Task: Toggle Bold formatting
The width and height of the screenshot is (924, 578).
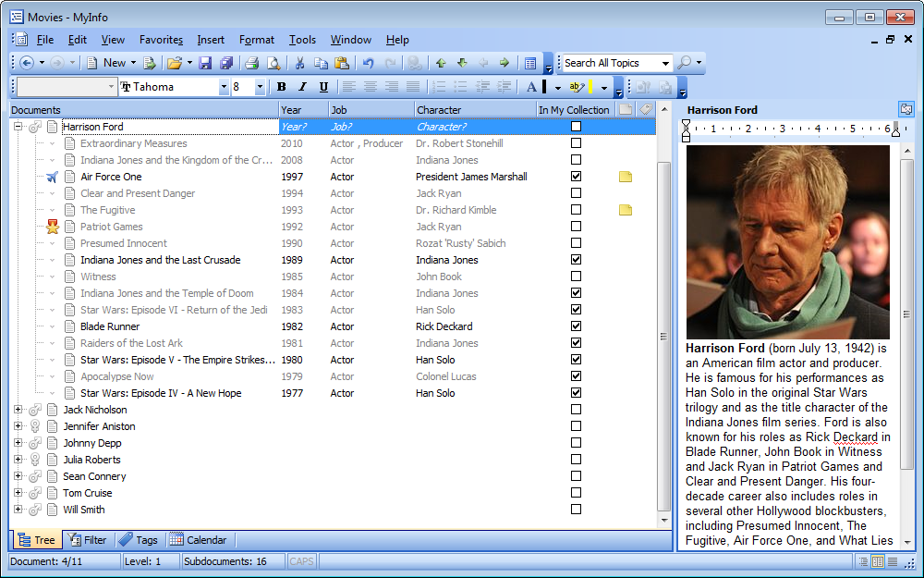Action: (282, 87)
